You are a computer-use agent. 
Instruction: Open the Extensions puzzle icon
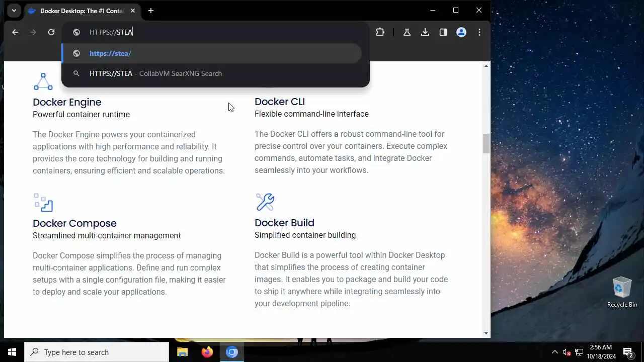[x=380, y=32]
